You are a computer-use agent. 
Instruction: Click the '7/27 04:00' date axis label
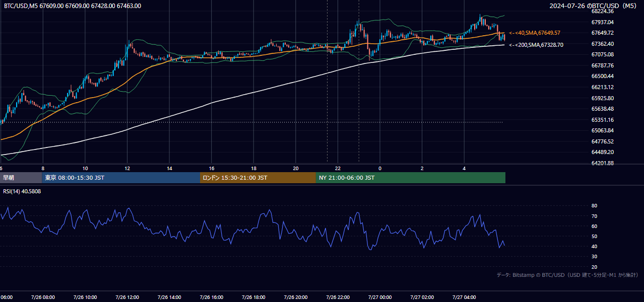pos(464,297)
